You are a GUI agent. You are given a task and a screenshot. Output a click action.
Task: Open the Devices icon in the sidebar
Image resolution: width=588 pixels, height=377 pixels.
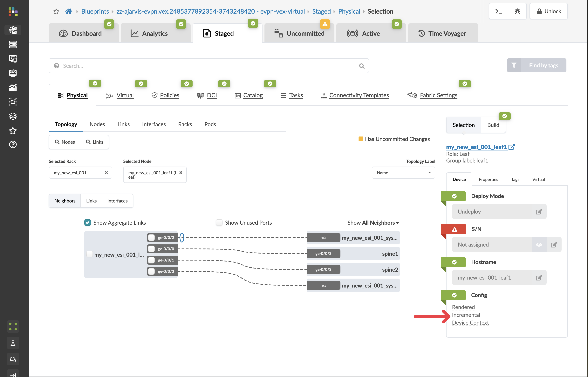(13, 45)
